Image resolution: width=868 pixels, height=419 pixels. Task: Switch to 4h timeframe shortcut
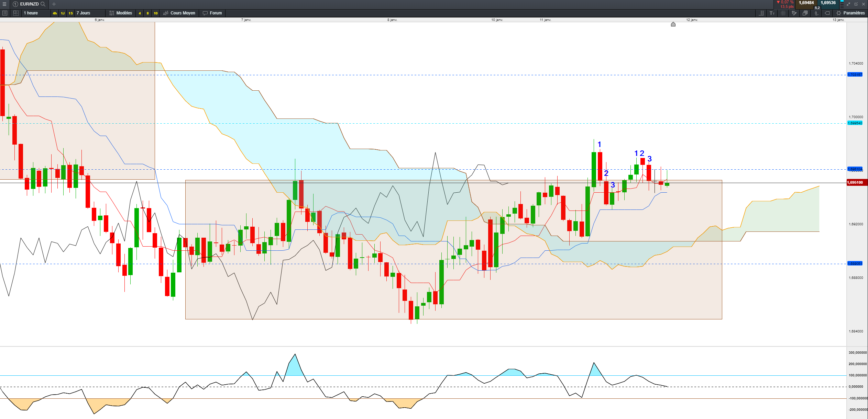55,13
